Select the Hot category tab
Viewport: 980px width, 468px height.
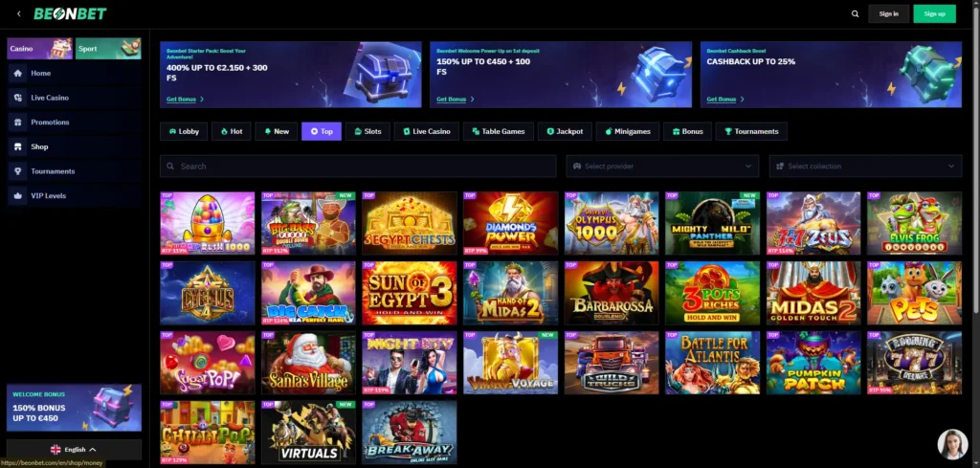coord(232,131)
